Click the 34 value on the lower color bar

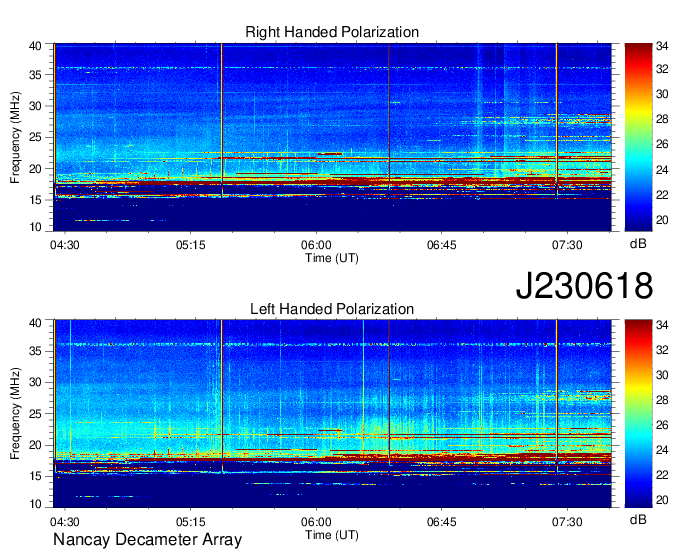click(662, 324)
